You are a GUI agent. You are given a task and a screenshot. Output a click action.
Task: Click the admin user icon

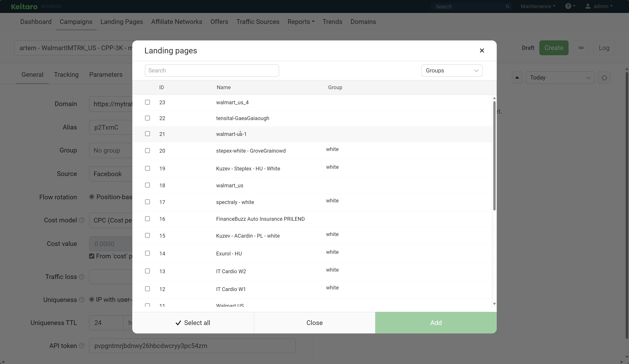pos(588,6)
